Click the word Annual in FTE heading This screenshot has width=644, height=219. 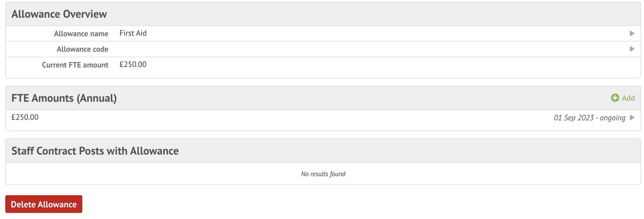97,98
